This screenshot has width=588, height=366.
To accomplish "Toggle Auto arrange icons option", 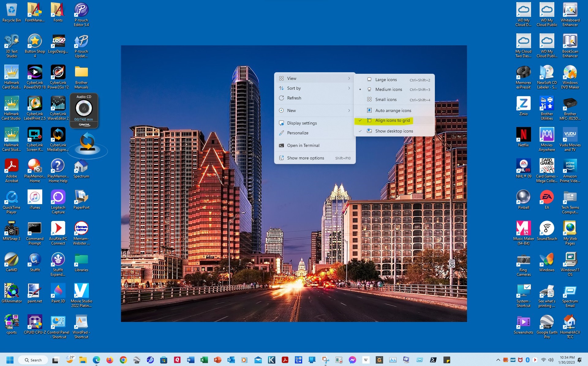I will coord(393,110).
